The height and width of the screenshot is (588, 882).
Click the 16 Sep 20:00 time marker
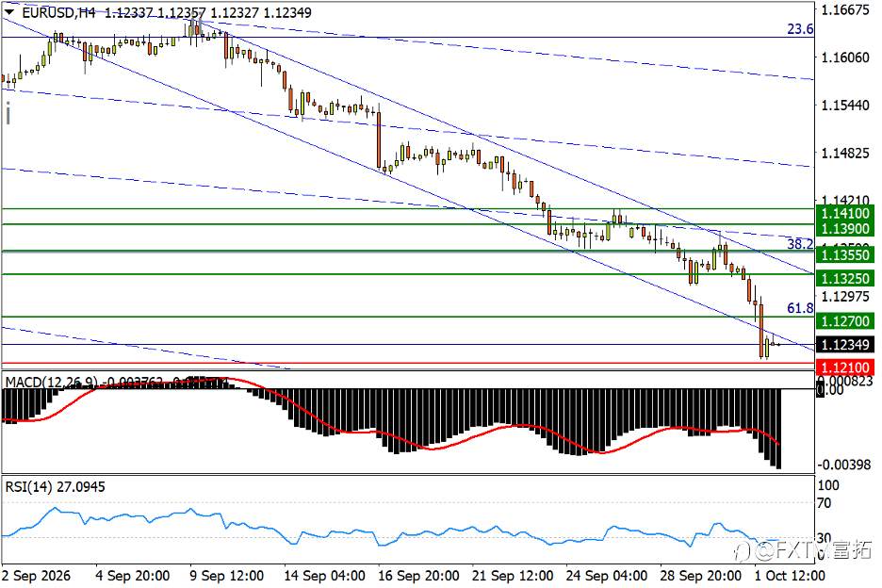tap(418, 576)
